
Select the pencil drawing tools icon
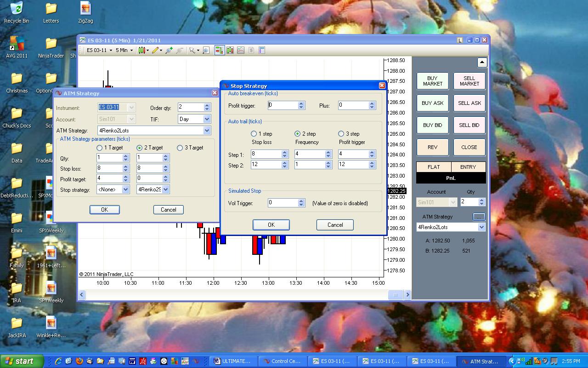[155, 50]
